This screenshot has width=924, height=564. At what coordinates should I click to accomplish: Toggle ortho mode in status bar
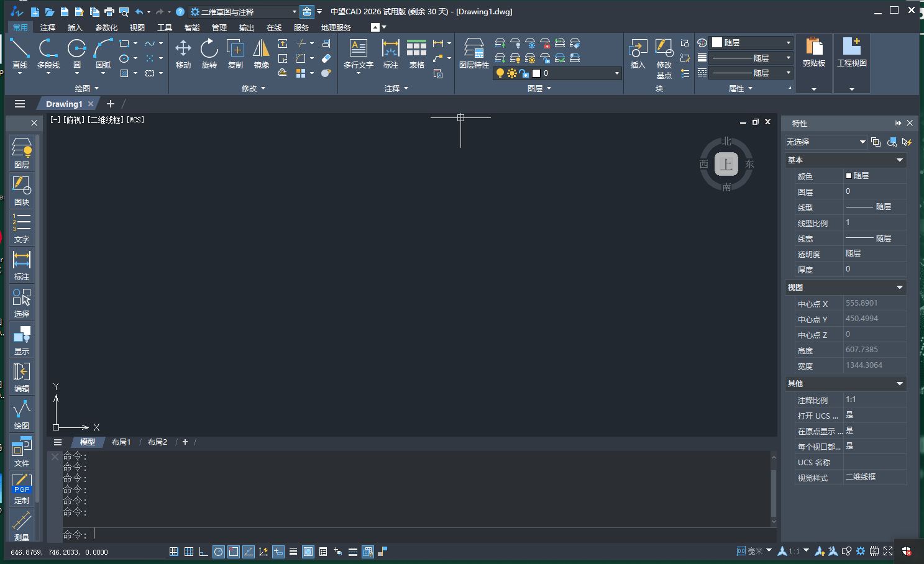pos(204,552)
